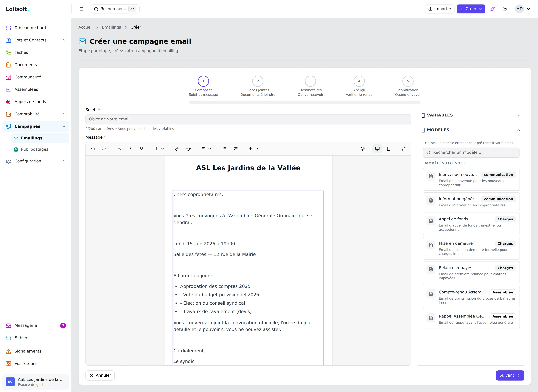Image resolution: width=538 pixels, height=392 pixels.
Task: Select Mise en demeure template
Action: tap(471, 248)
